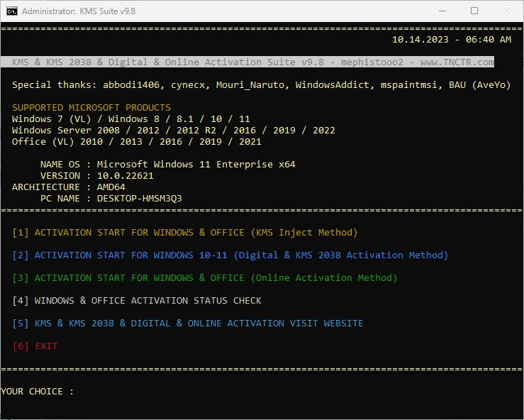The image size is (524, 420).
Task: Minimize the KMS Suite console window
Action: [x=442, y=11]
